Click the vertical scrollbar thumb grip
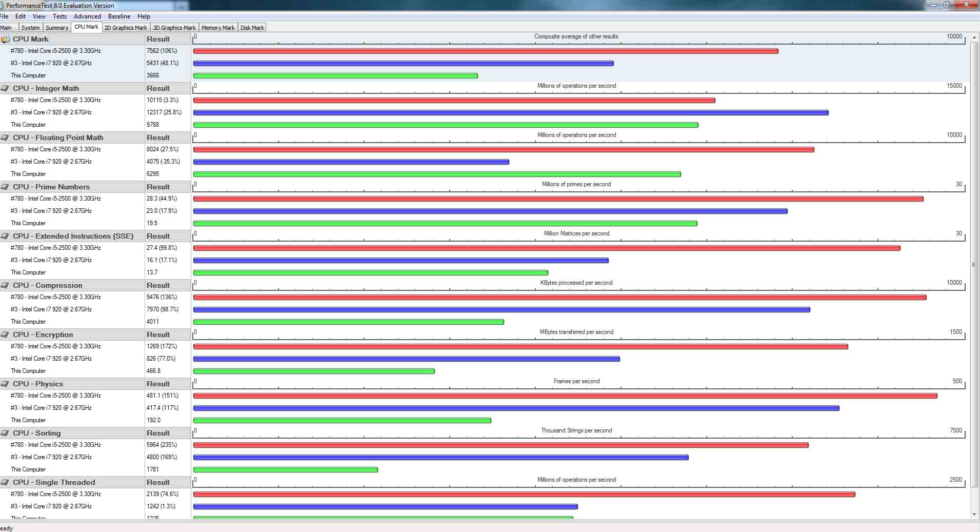The height and width of the screenshot is (532, 980). (974, 265)
